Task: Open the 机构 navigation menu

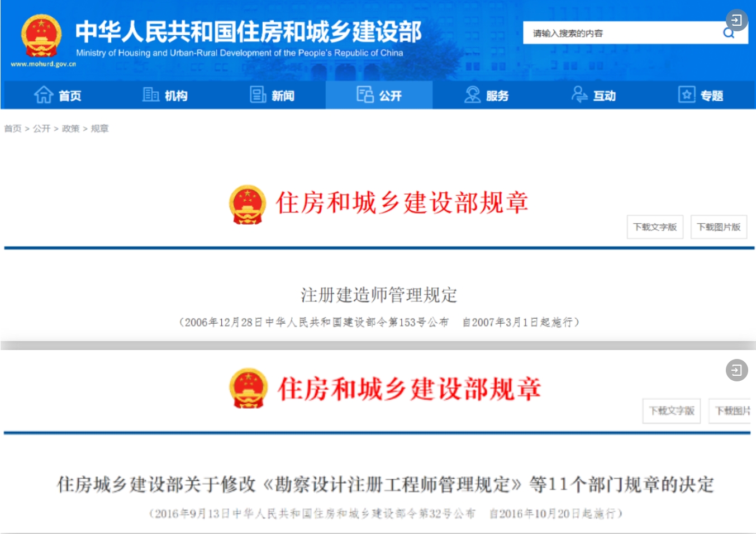Action: [x=165, y=95]
